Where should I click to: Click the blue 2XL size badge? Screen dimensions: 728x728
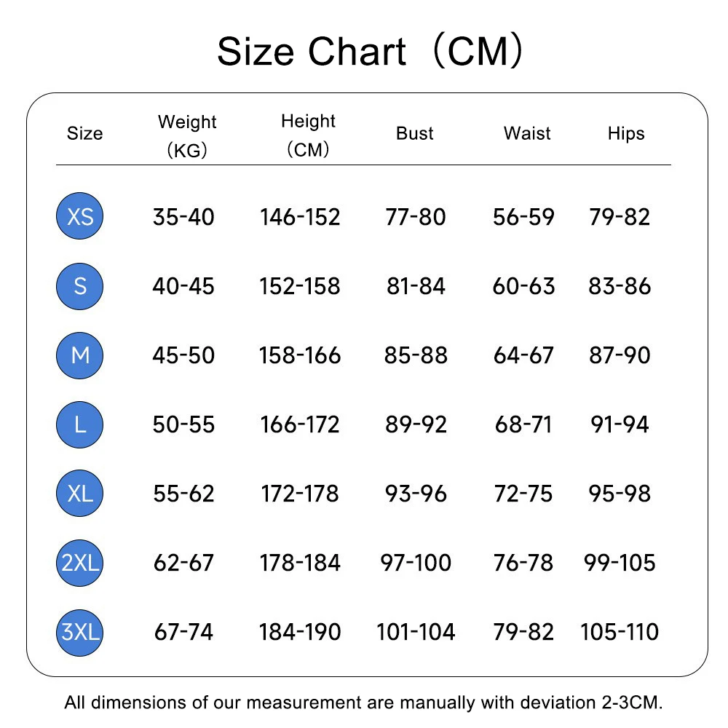(80, 562)
